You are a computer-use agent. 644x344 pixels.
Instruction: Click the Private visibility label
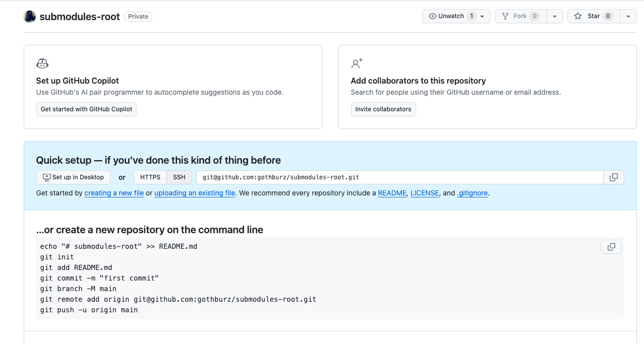coord(138,16)
